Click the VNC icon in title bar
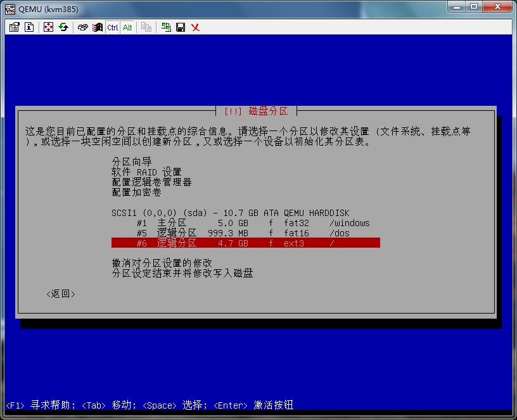 [10, 9]
